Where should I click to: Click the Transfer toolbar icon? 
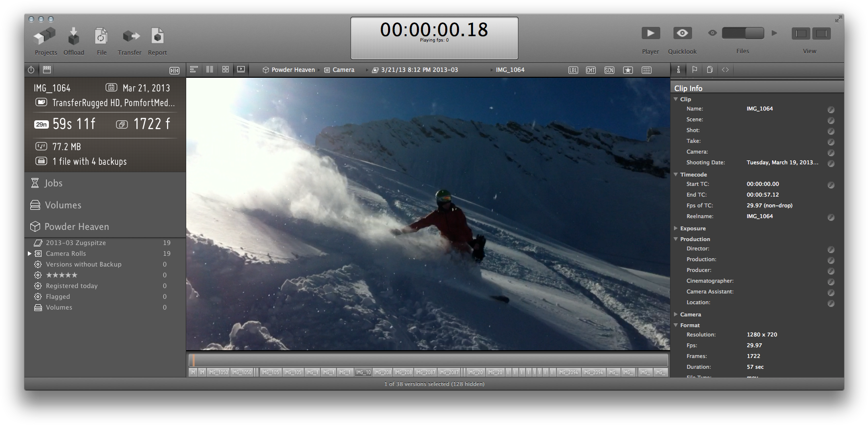coord(130,37)
